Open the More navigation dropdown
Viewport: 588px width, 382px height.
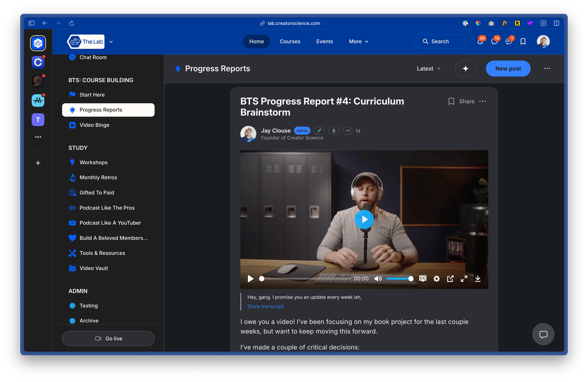tap(358, 41)
